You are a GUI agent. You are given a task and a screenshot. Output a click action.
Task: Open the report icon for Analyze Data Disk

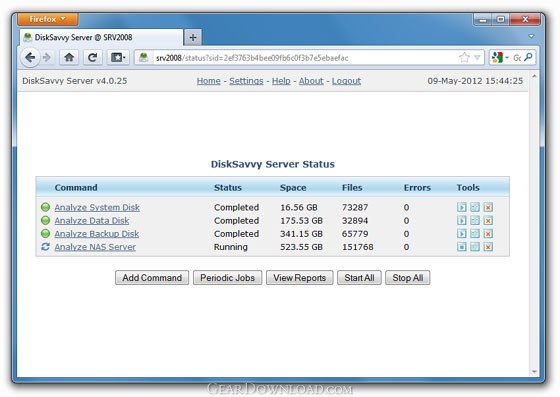475,220
